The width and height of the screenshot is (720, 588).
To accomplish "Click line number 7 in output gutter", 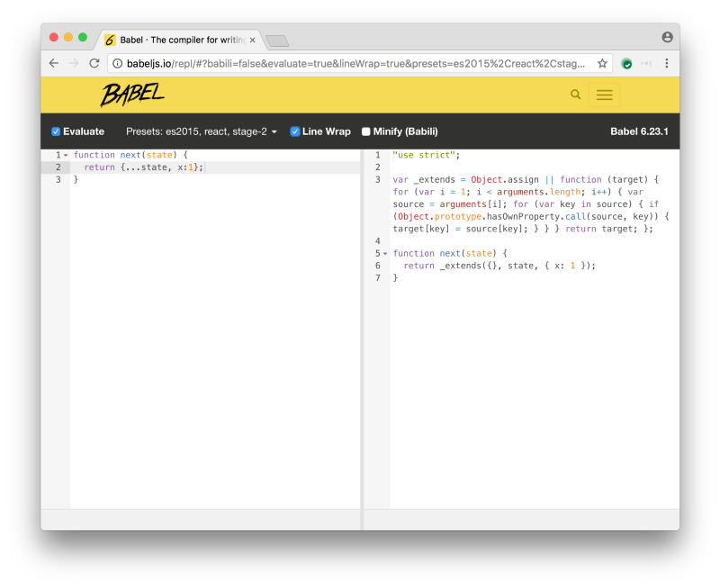I will pyautogui.click(x=377, y=278).
